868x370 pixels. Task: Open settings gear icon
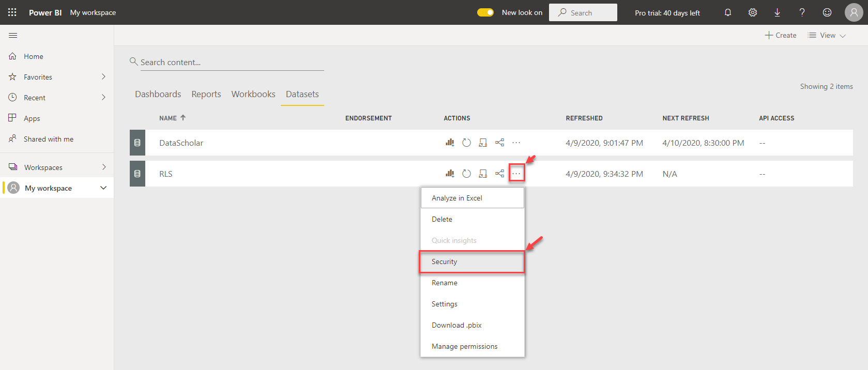(753, 12)
